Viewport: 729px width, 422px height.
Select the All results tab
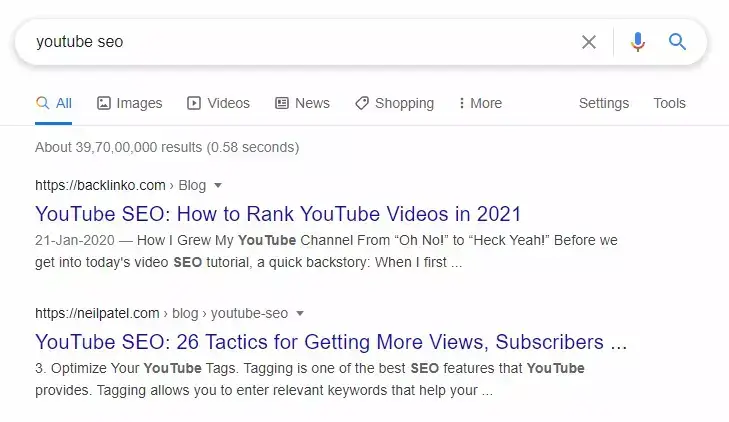point(53,103)
